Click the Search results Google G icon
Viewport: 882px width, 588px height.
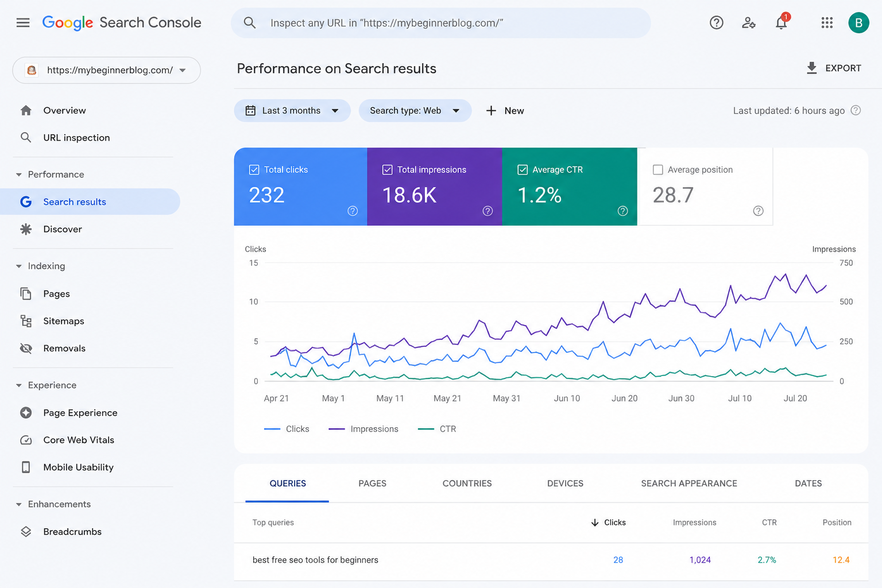click(26, 202)
